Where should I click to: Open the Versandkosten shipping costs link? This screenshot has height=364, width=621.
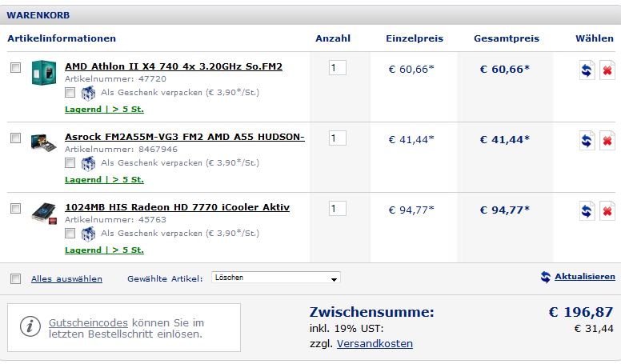pyautogui.click(x=375, y=343)
